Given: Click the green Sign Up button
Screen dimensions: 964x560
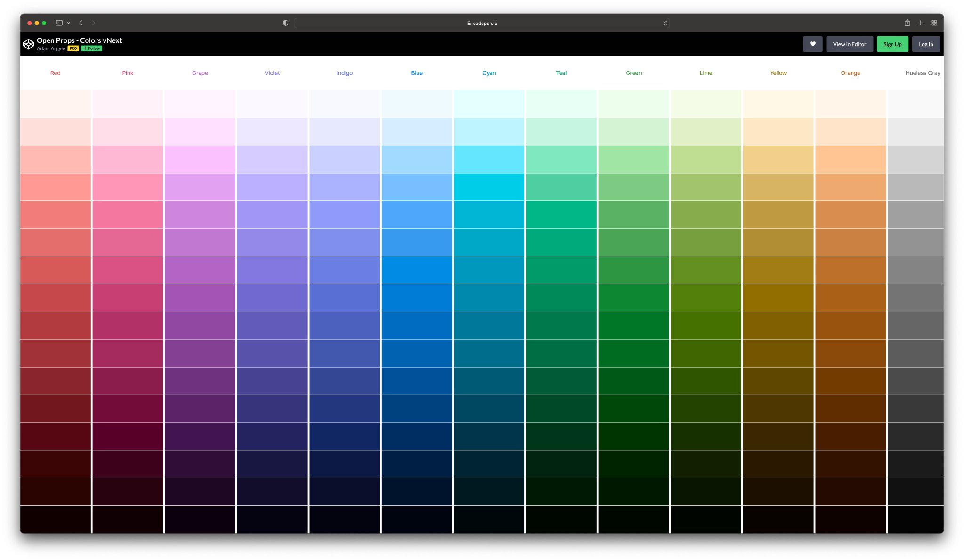Looking at the screenshot, I should (892, 44).
